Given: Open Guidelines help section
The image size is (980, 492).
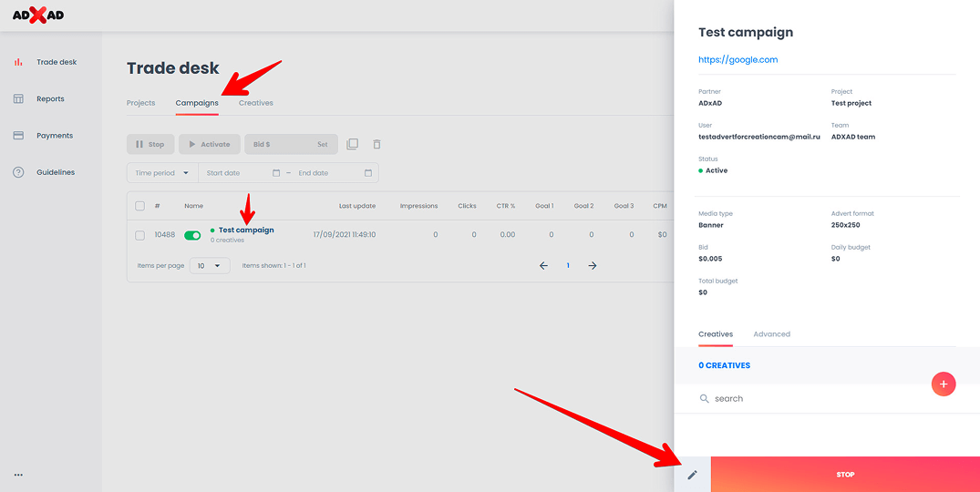Looking at the screenshot, I should (x=55, y=172).
